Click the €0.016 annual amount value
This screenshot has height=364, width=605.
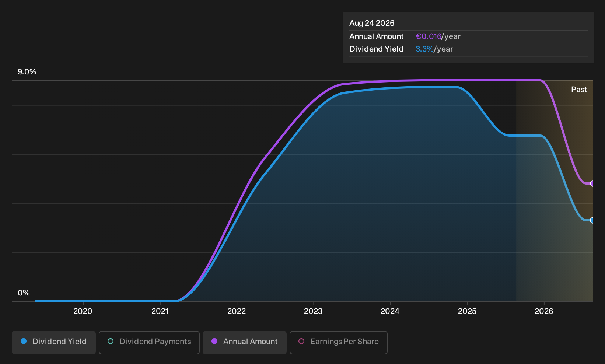pos(429,36)
